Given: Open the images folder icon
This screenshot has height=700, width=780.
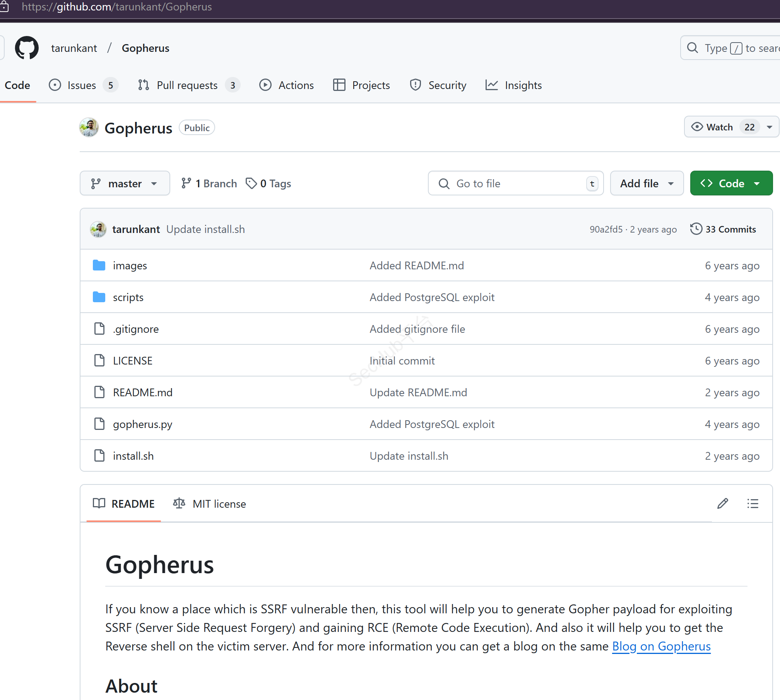Looking at the screenshot, I should [99, 265].
